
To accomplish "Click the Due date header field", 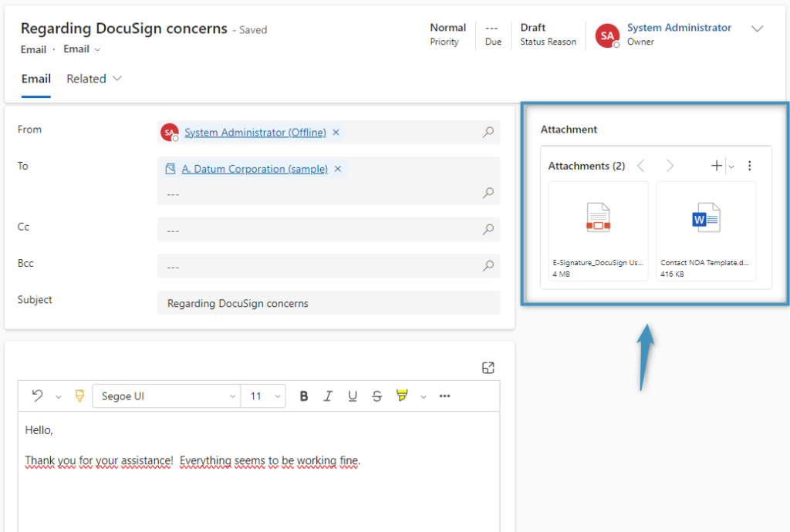I will click(493, 34).
